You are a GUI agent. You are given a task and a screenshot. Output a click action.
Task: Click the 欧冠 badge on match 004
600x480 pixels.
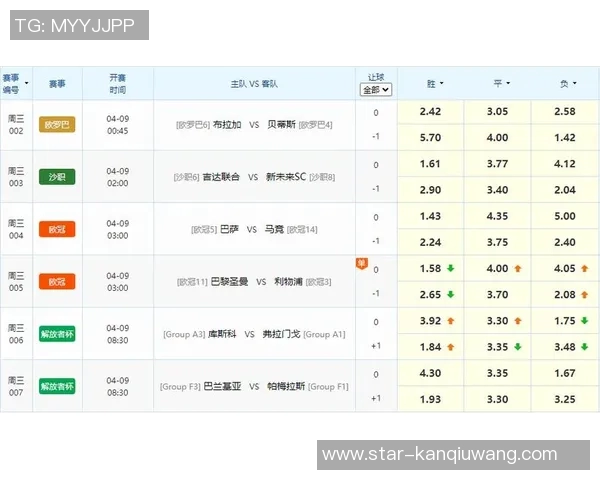(x=57, y=229)
